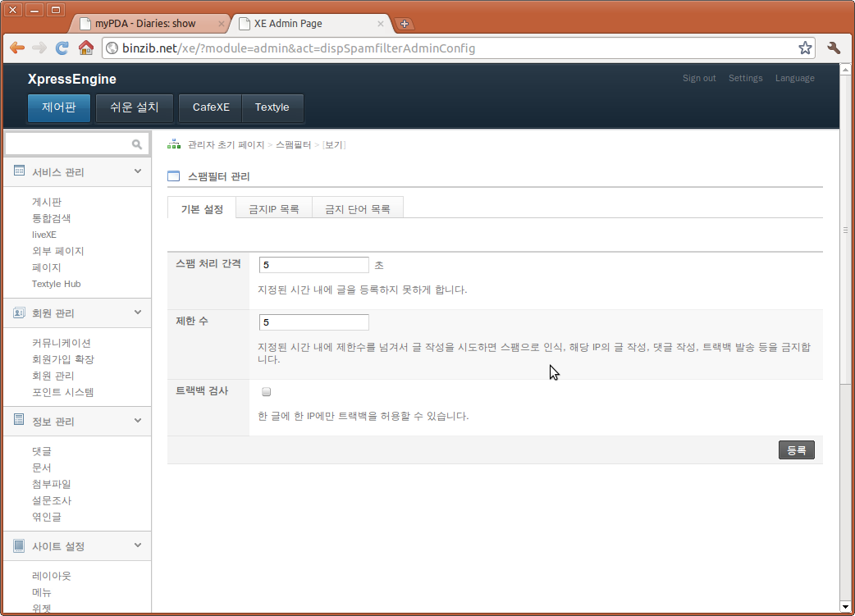Open the Language link
Screen dimensions: 855x616
[x=794, y=78]
